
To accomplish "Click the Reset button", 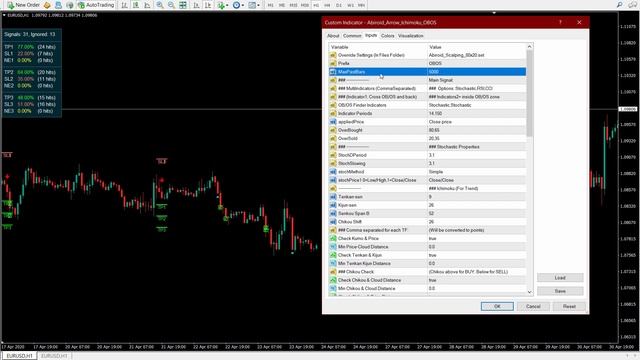I will coord(569,307).
